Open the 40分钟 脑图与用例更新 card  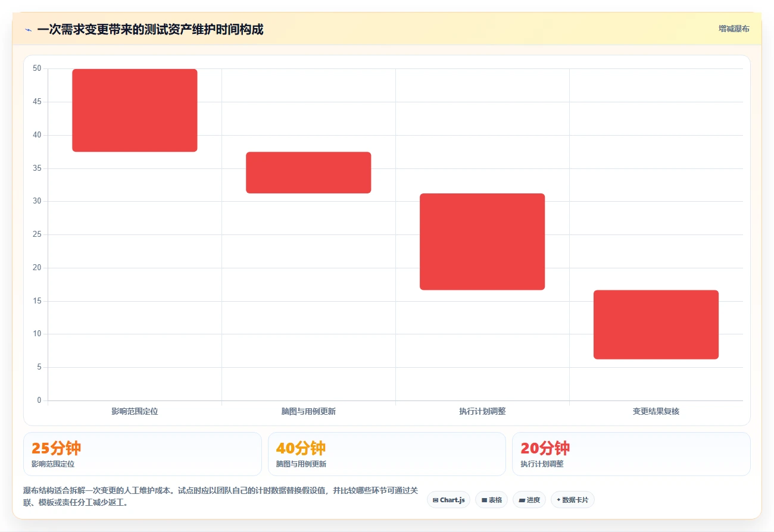click(387, 454)
